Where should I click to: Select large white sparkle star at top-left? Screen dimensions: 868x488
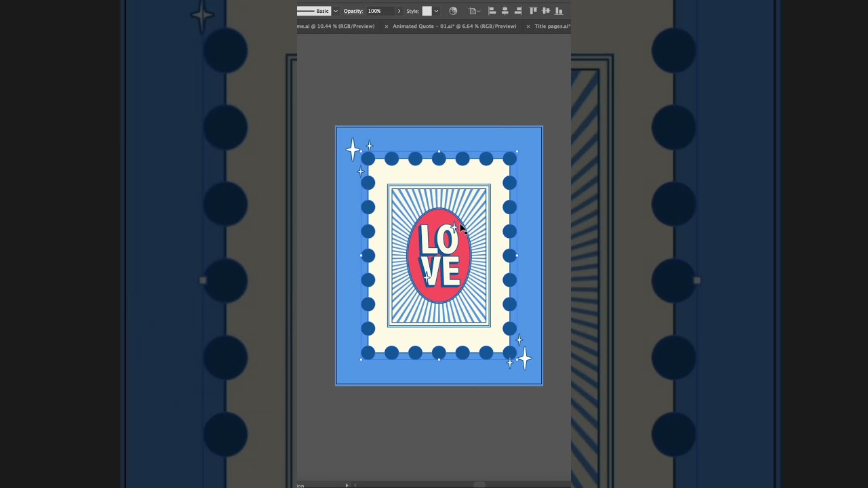click(x=353, y=150)
